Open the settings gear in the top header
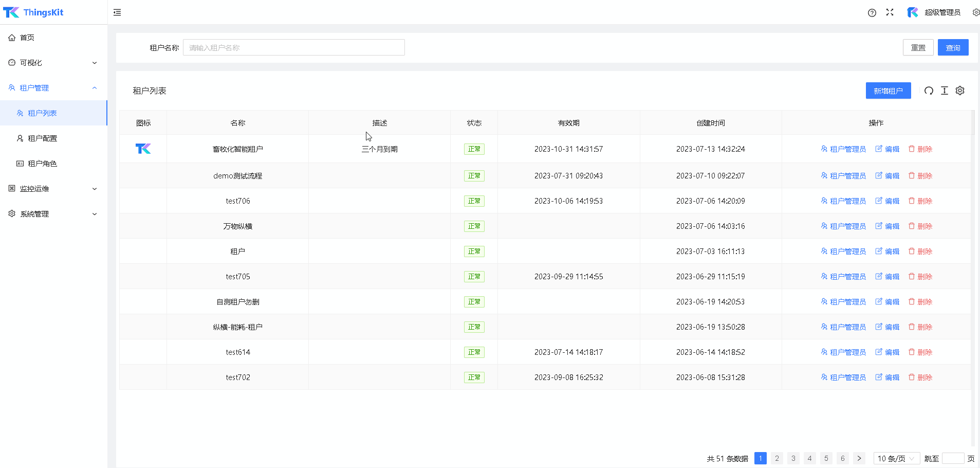The height and width of the screenshot is (468, 980). click(x=975, y=12)
